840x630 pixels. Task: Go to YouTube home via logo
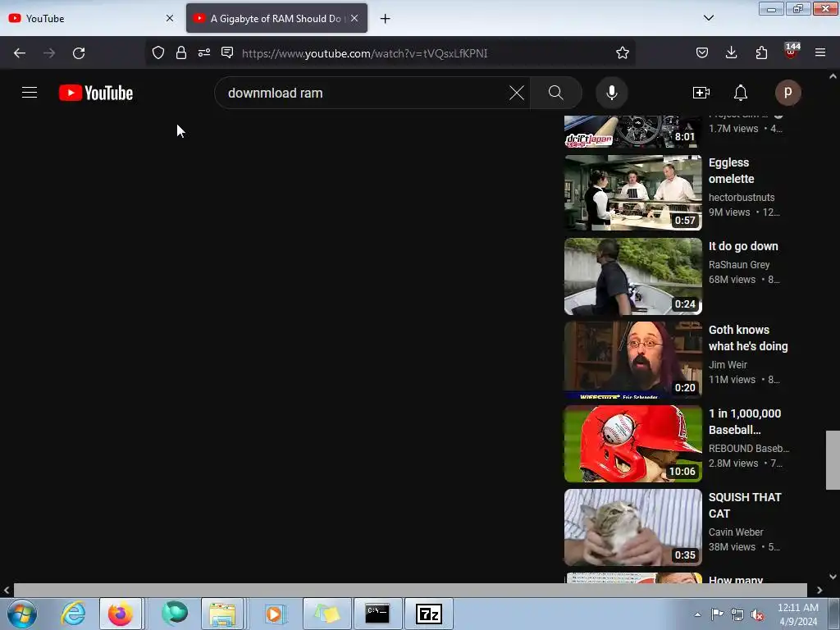click(96, 93)
